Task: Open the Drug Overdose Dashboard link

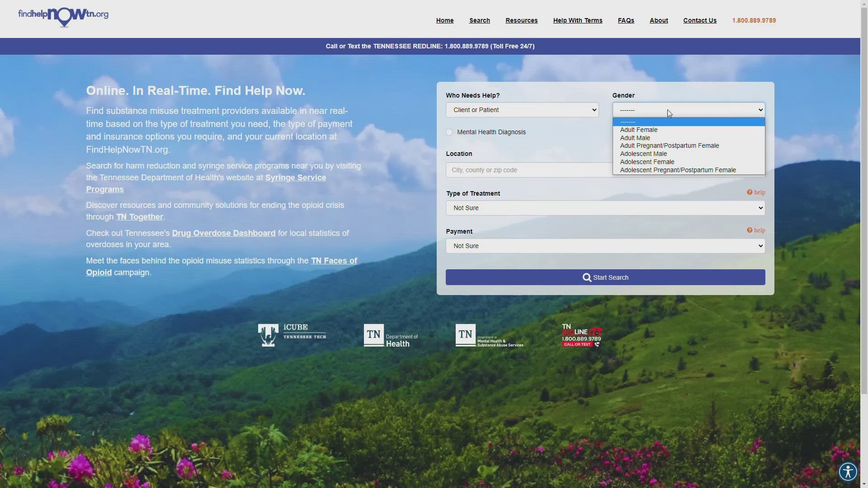Action: click(x=224, y=233)
